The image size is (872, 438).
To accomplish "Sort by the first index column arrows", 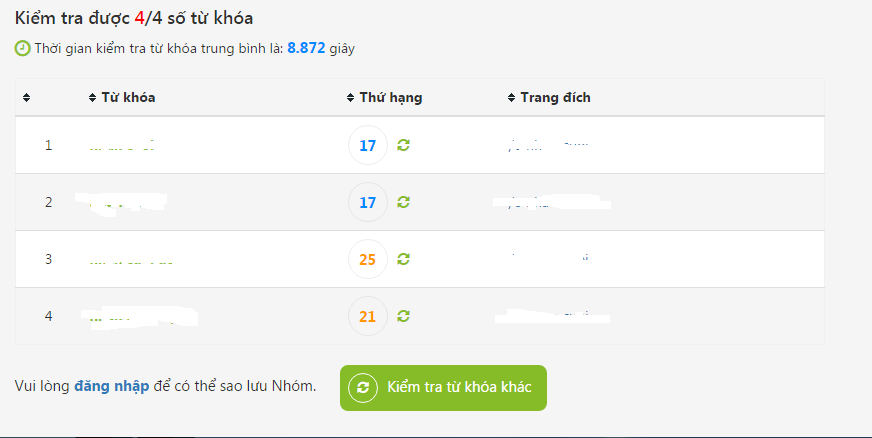I will point(26,98).
